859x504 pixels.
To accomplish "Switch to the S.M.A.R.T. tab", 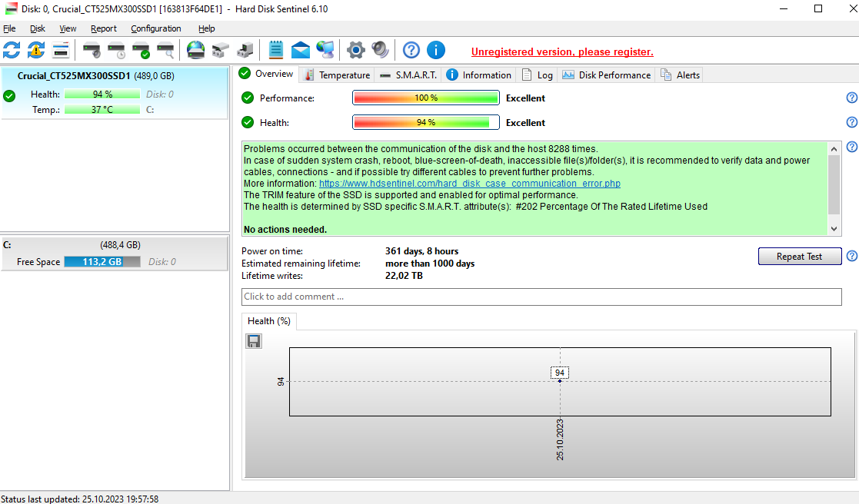I will click(408, 75).
